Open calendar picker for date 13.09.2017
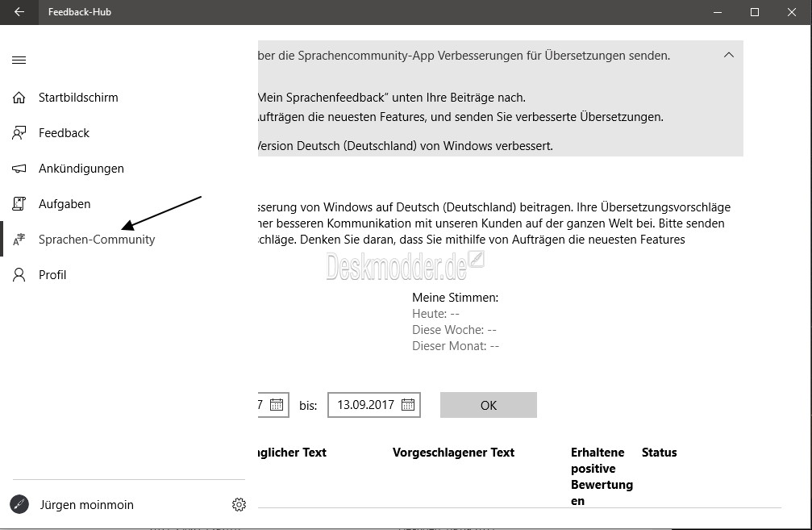The width and height of the screenshot is (812, 530). coord(408,405)
